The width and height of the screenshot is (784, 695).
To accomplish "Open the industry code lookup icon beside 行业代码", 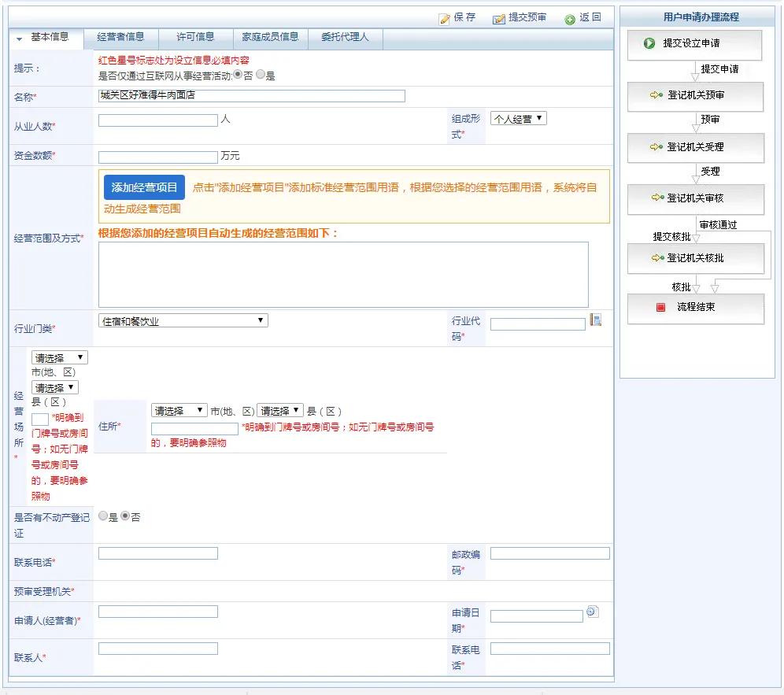I will coord(597,319).
